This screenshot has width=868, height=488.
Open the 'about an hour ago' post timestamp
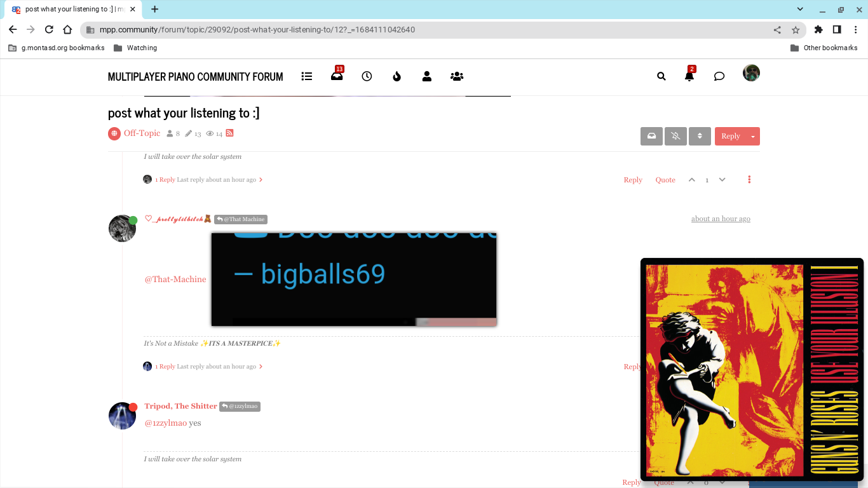pyautogui.click(x=721, y=219)
